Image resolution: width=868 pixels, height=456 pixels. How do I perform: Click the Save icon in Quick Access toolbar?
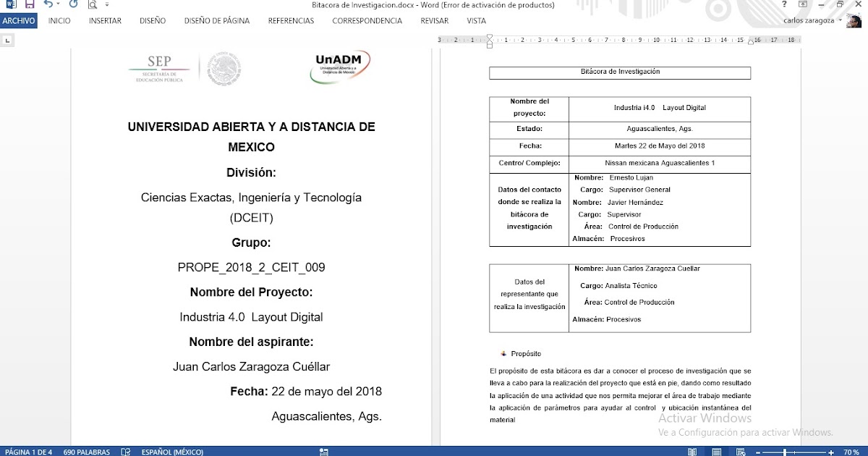coord(29,4)
